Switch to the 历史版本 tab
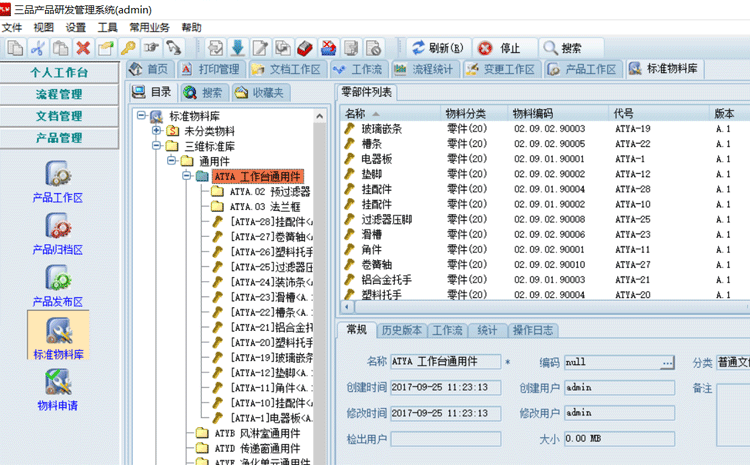 (401, 331)
